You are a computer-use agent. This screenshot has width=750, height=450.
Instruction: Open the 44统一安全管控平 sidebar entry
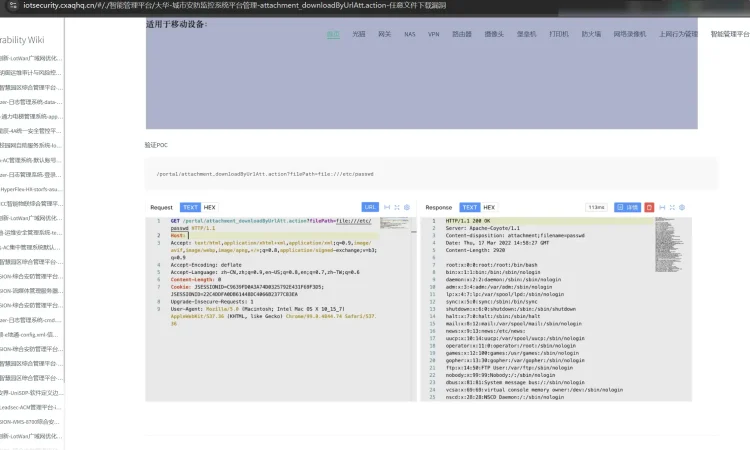(31, 131)
